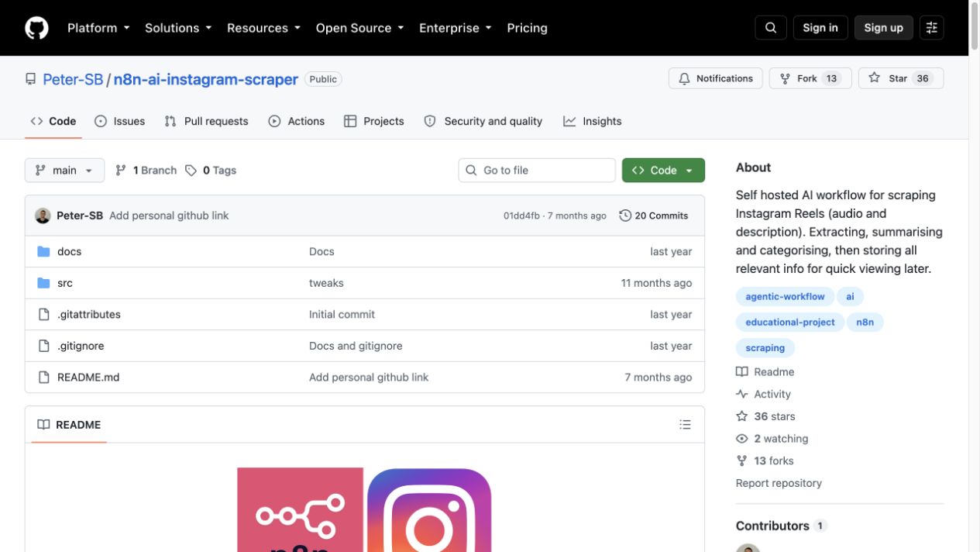Open the Security and quality tab

[483, 121]
